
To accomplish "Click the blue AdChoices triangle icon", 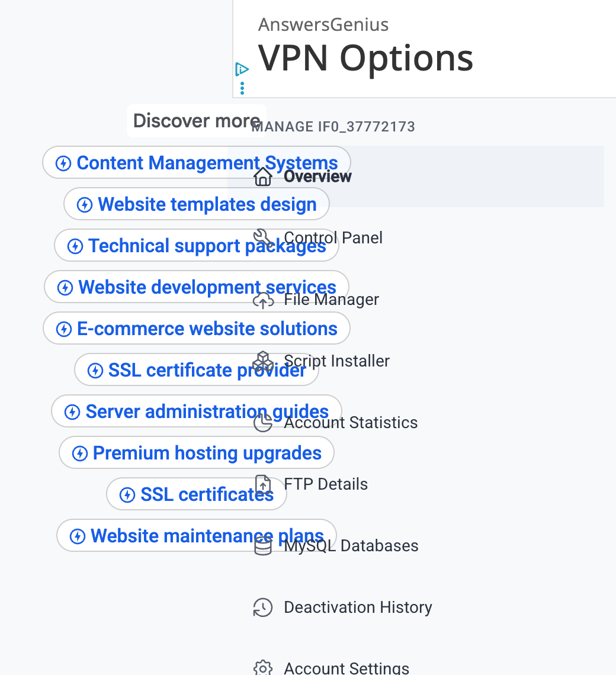I will click(x=242, y=69).
